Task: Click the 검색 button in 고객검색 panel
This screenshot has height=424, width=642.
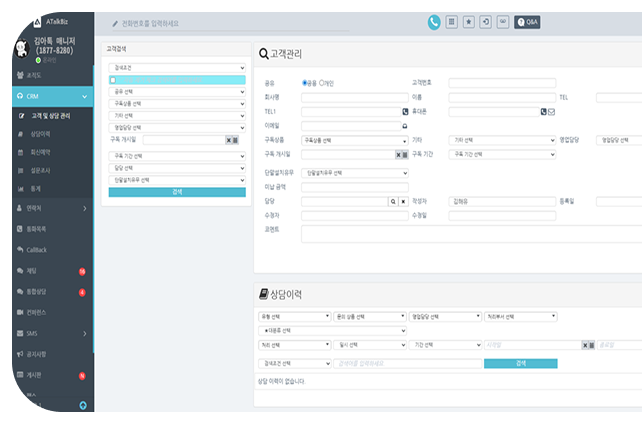Action: point(176,191)
